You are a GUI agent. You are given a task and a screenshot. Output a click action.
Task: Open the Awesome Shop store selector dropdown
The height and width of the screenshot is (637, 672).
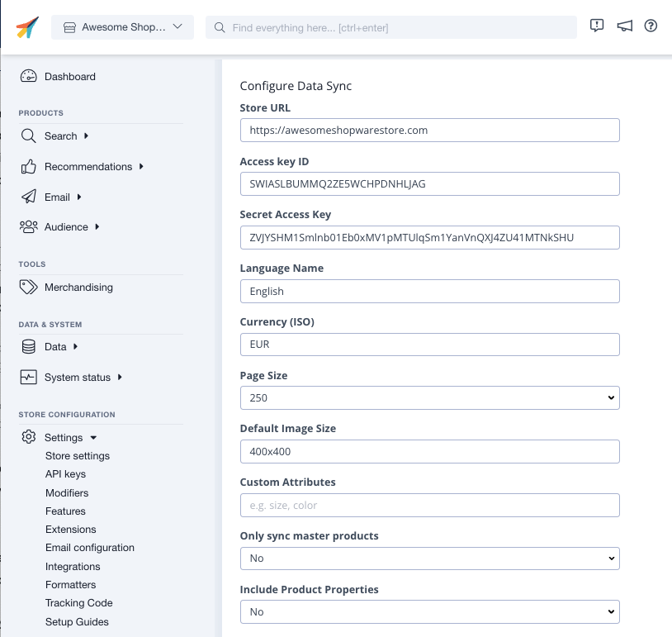[x=122, y=27]
